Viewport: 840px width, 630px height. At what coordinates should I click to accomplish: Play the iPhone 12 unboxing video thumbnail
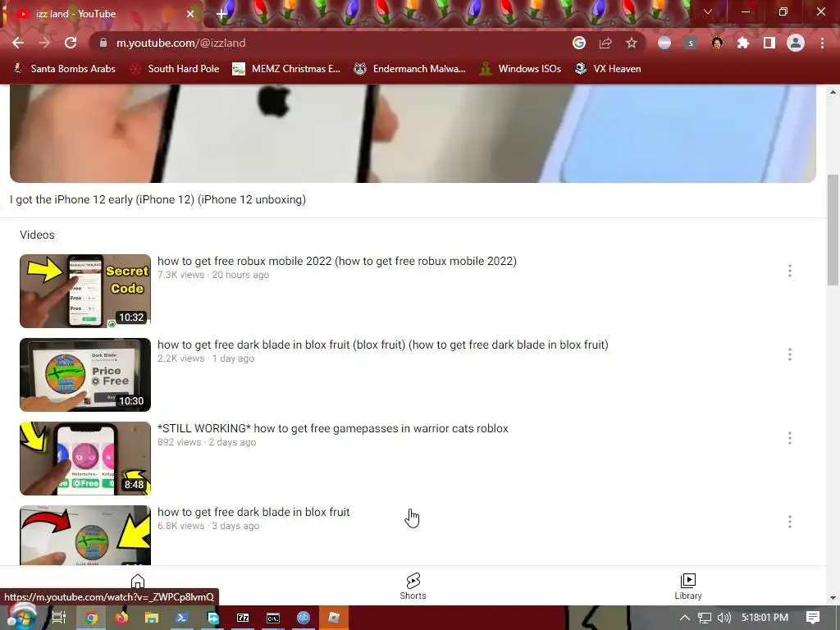point(413,134)
